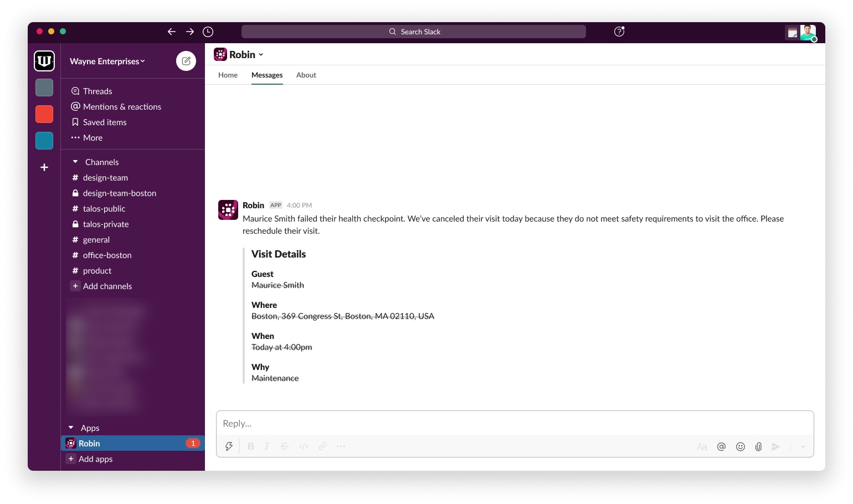Collapse the Apps section
This screenshot has width=853, height=504.
tap(71, 428)
